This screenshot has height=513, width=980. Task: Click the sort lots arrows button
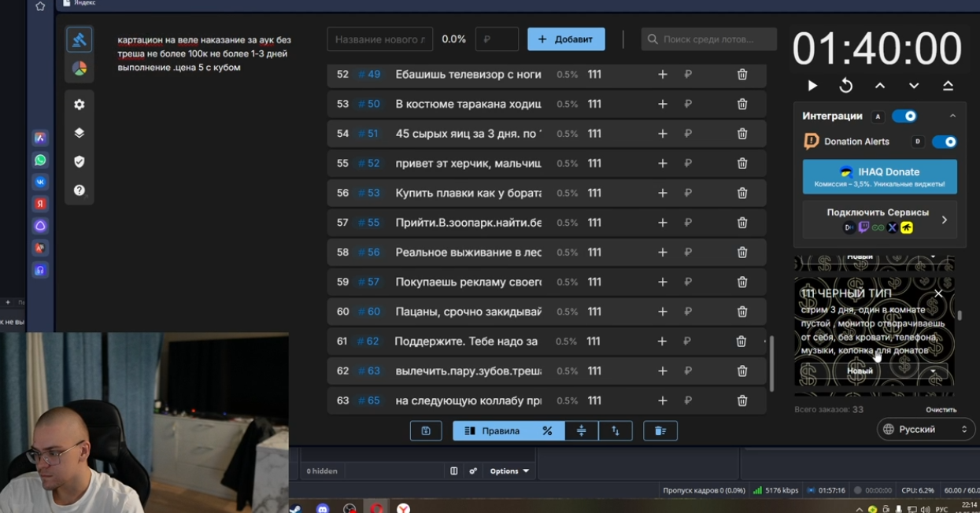[x=616, y=430]
